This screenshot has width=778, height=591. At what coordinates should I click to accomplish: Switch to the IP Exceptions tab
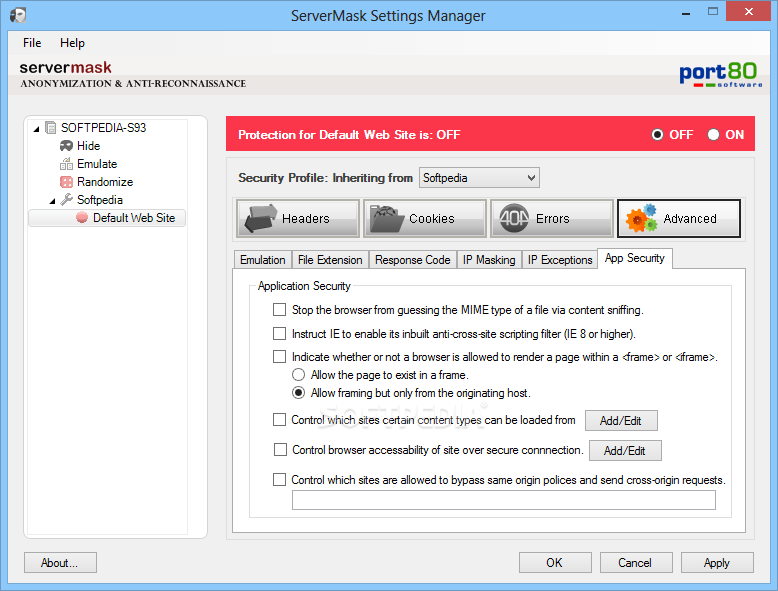tap(560, 260)
